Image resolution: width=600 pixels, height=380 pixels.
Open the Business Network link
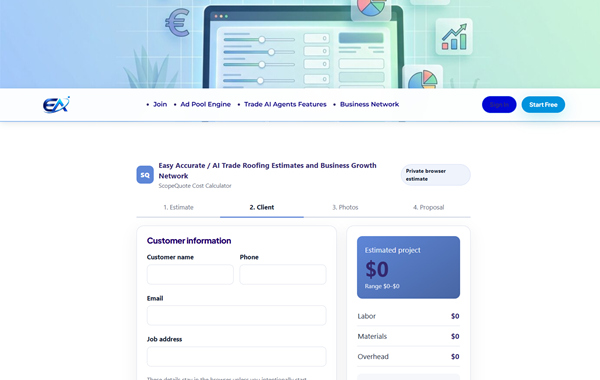coord(369,104)
